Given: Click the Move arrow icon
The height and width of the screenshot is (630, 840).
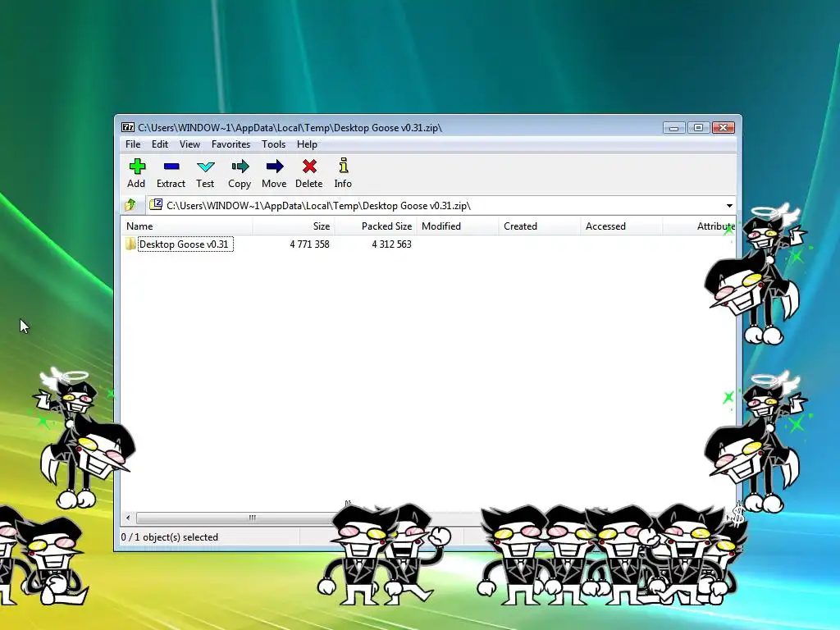Looking at the screenshot, I should (274, 167).
